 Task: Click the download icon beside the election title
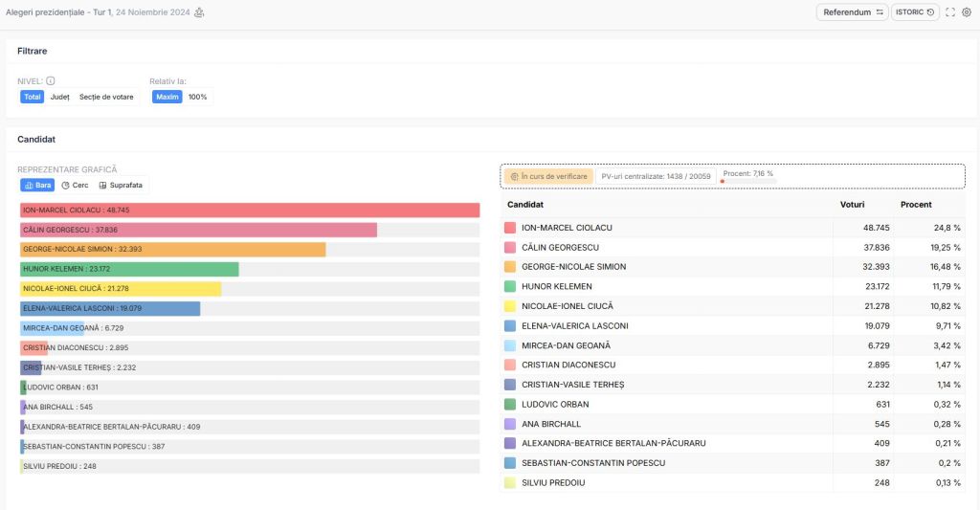point(199,12)
